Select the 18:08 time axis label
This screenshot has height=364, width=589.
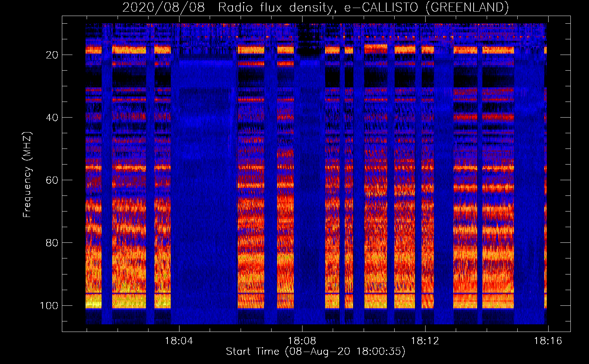pyautogui.click(x=302, y=341)
